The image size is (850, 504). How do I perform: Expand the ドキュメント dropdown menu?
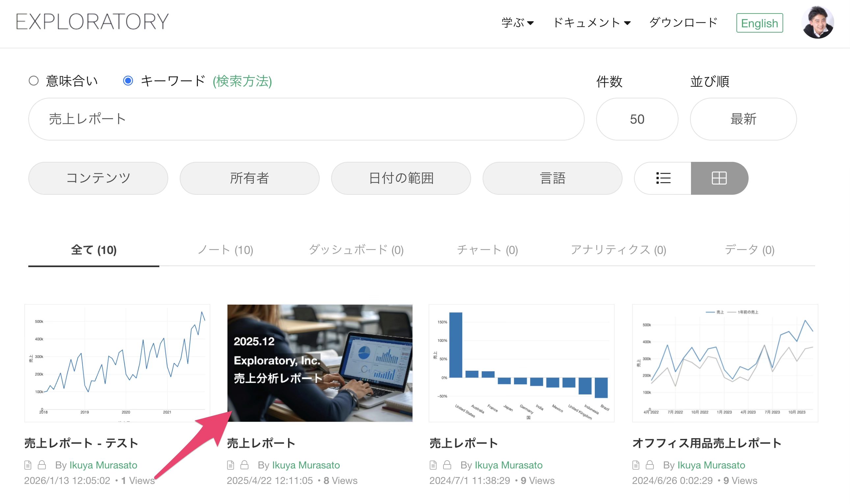(592, 23)
